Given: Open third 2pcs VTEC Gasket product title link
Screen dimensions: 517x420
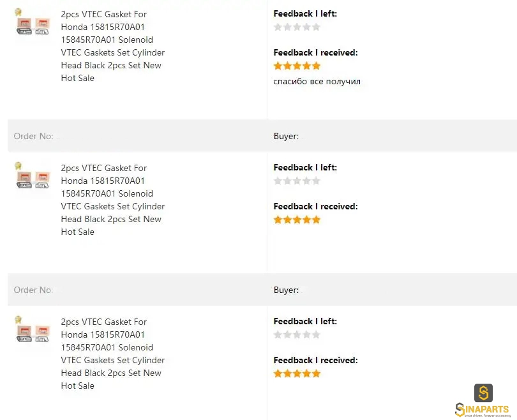Looking at the screenshot, I should (x=113, y=354).
